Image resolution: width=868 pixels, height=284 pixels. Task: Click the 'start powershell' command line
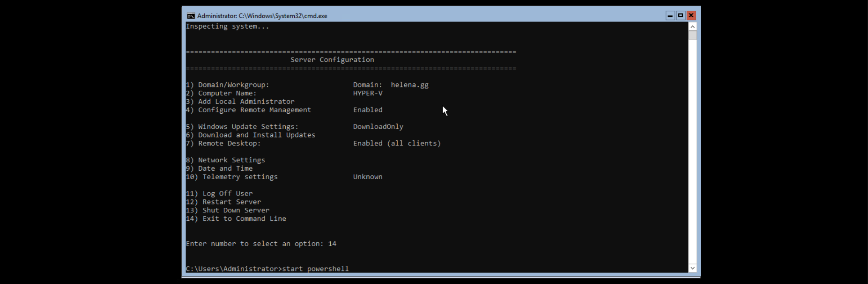(315, 269)
